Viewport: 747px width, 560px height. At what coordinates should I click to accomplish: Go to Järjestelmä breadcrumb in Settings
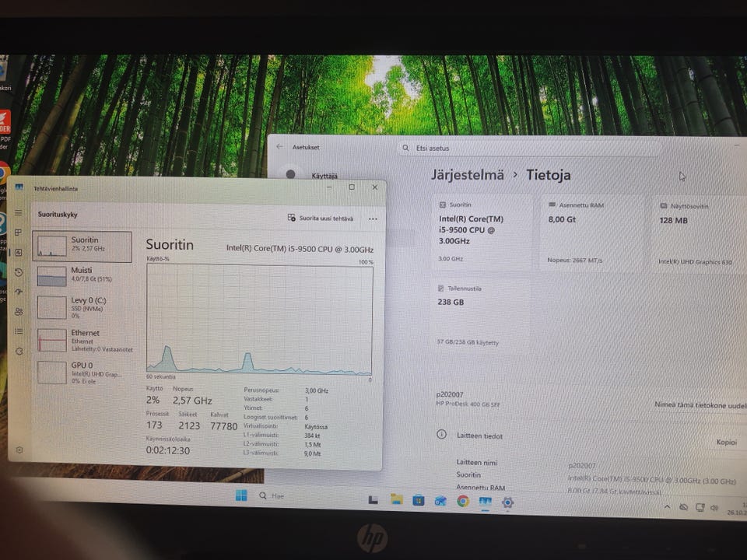point(468,175)
